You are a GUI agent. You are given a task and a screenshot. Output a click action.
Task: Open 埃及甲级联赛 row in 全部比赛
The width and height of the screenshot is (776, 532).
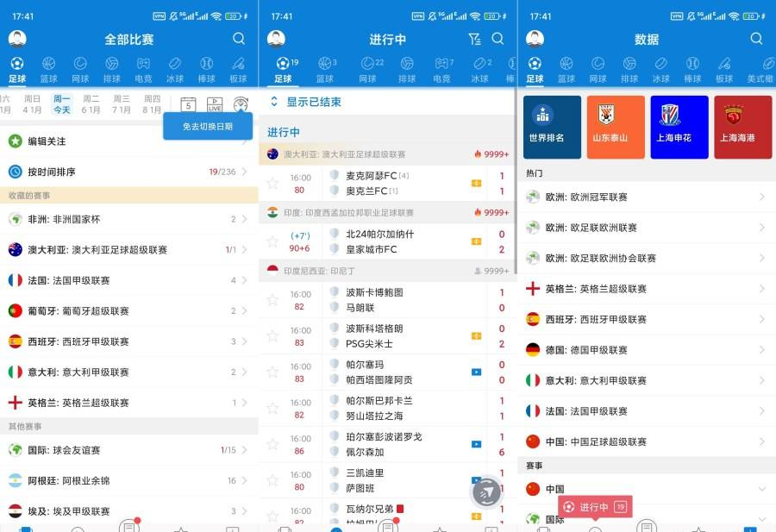coord(128,510)
